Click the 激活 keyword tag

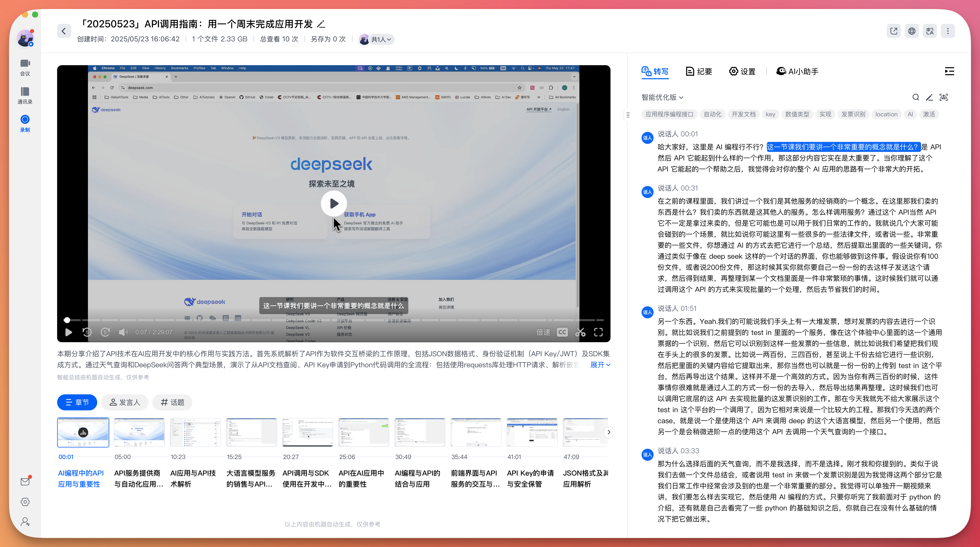click(x=929, y=115)
